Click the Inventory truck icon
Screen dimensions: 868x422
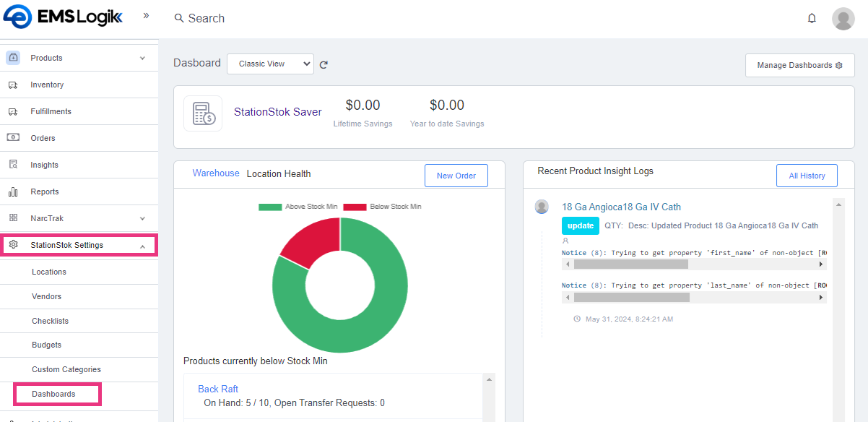[x=13, y=85]
